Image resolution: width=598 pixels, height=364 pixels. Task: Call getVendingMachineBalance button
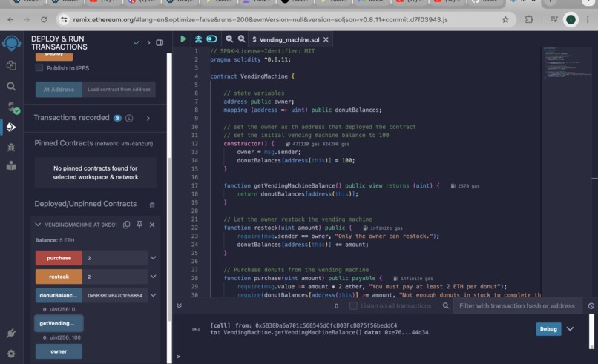pyautogui.click(x=59, y=324)
